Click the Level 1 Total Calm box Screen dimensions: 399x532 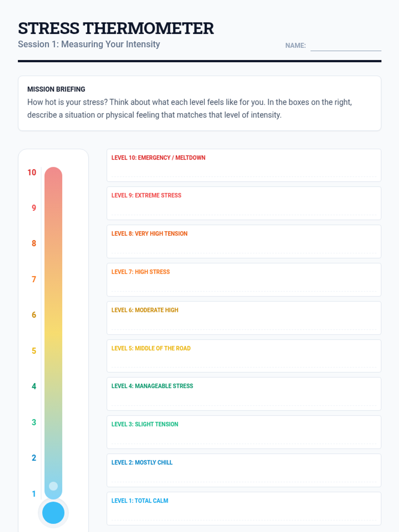(244, 508)
